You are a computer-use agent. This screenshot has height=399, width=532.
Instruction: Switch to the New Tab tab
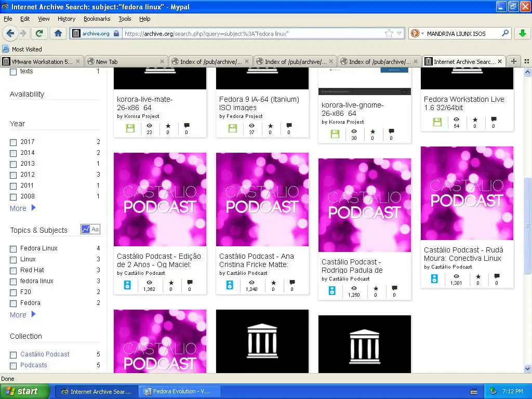click(x=126, y=61)
